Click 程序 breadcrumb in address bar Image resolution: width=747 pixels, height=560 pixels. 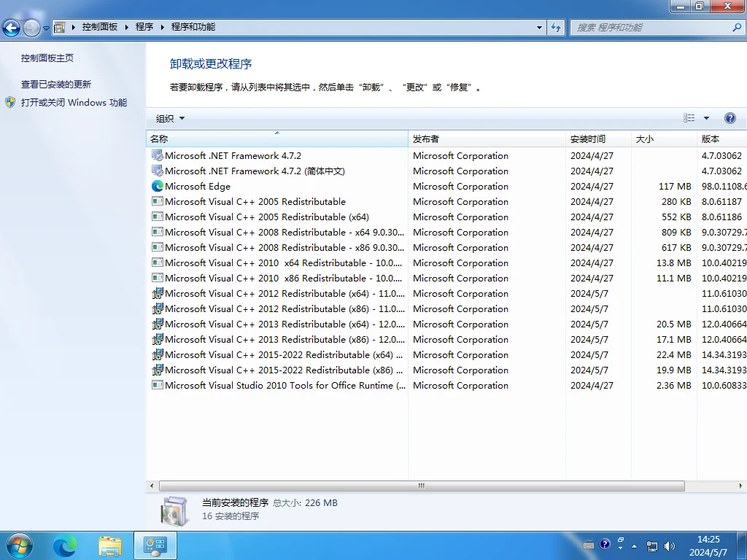(144, 27)
